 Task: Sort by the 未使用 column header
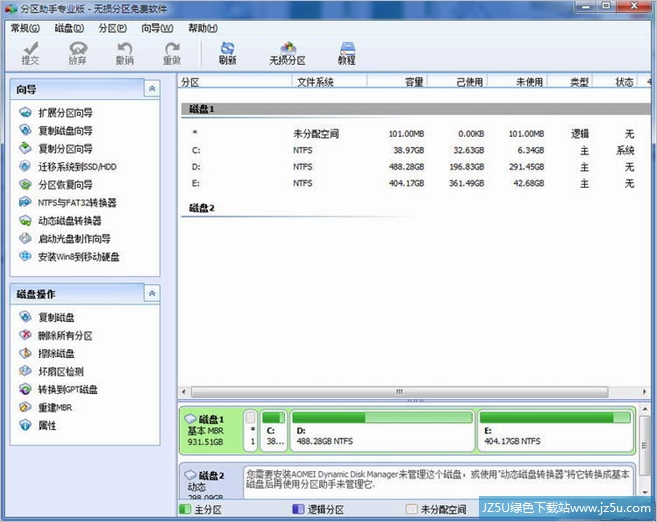coord(517,82)
